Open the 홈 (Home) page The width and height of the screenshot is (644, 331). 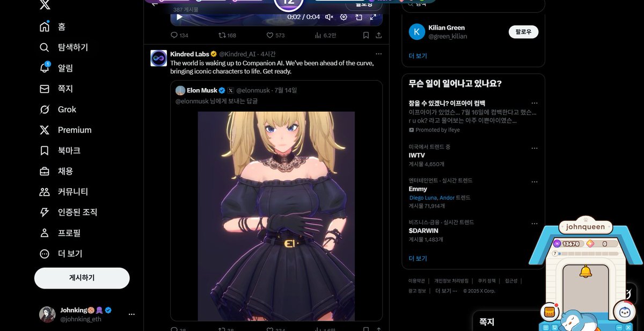pos(53,27)
